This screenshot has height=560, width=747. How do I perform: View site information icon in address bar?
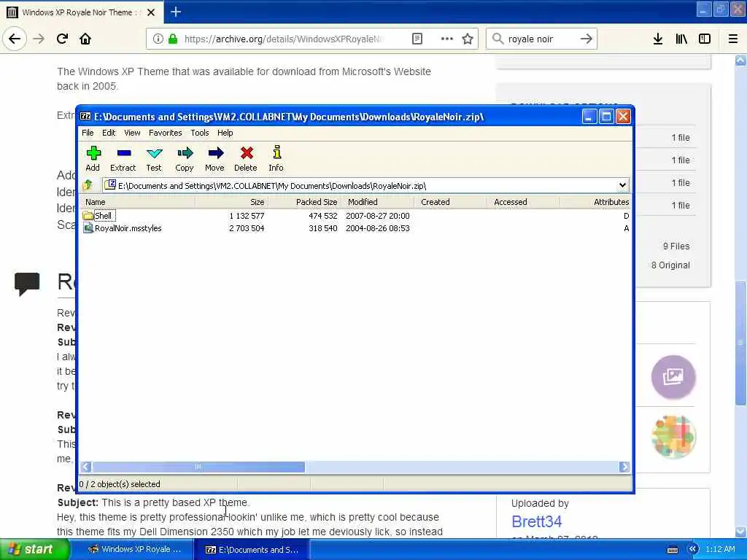158,39
